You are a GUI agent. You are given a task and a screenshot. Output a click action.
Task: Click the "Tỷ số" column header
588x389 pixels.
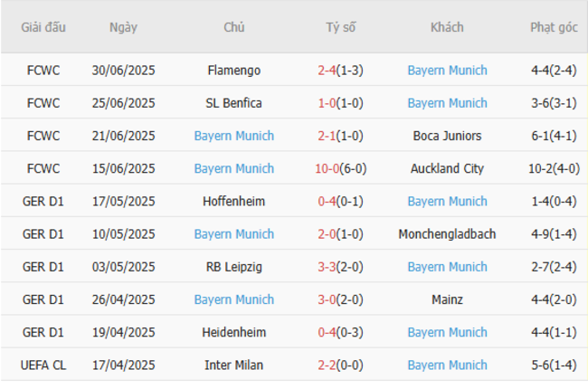pos(341,27)
